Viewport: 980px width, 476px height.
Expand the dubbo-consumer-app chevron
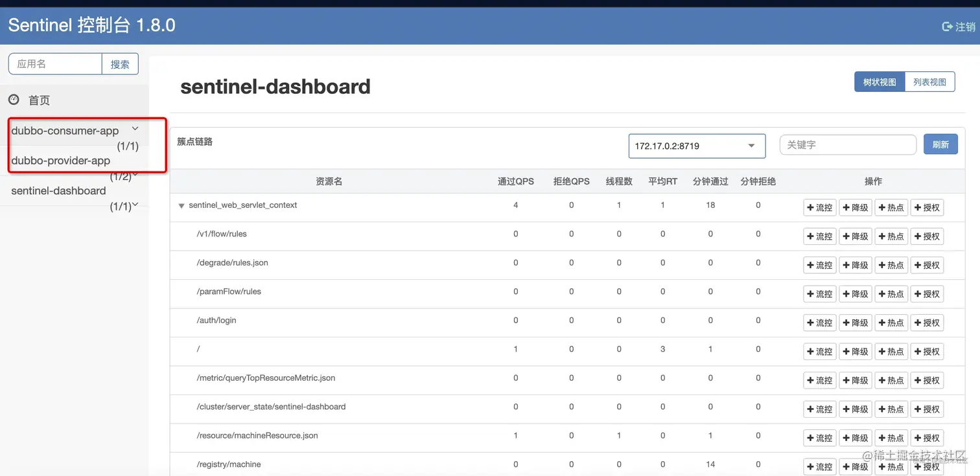click(x=135, y=129)
